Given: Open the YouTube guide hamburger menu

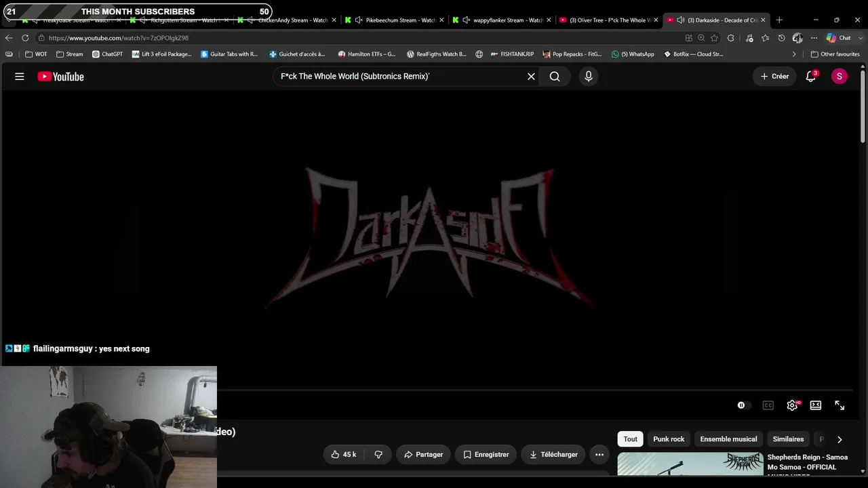Looking at the screenshot, I should pyautogui.click(x=20, y=77).
